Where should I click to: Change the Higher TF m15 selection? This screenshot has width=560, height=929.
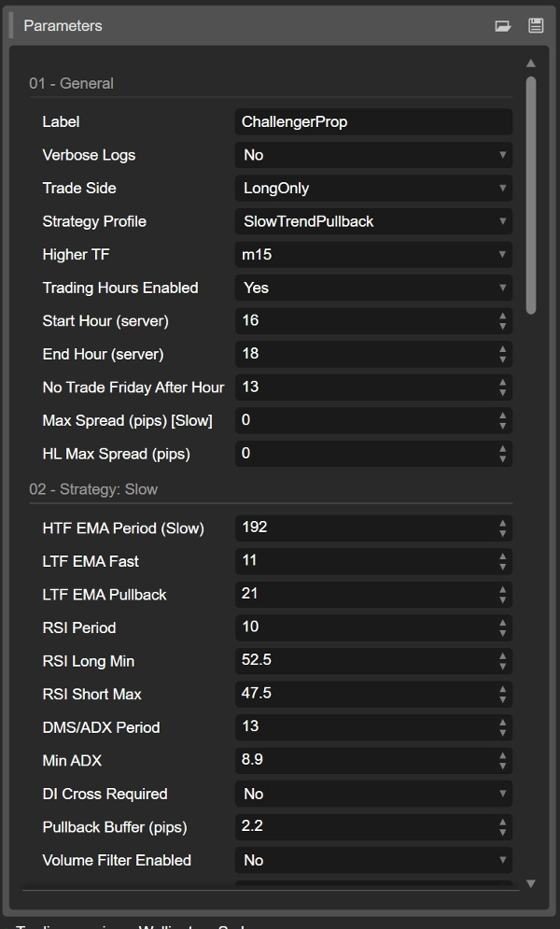coord(372,254)
